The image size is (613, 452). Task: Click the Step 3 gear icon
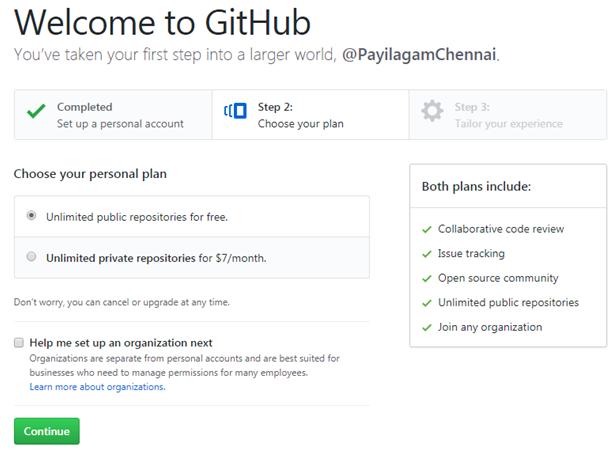click(432, 111)
